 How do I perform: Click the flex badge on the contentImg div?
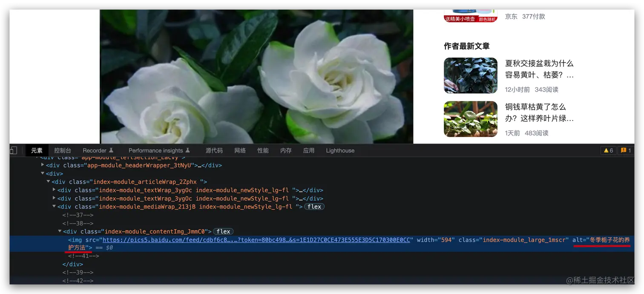[223, 231]
